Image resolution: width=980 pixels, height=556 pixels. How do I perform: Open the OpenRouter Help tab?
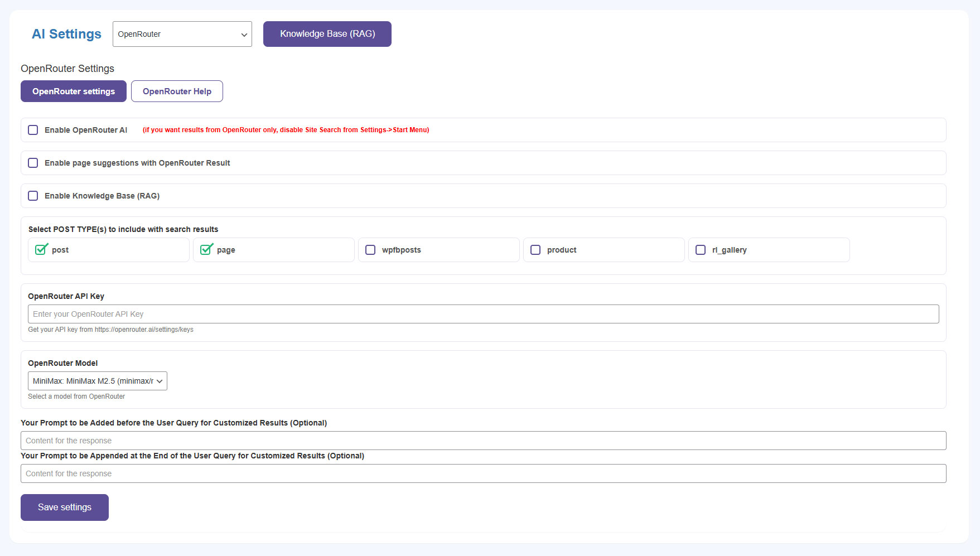(177, 91)
